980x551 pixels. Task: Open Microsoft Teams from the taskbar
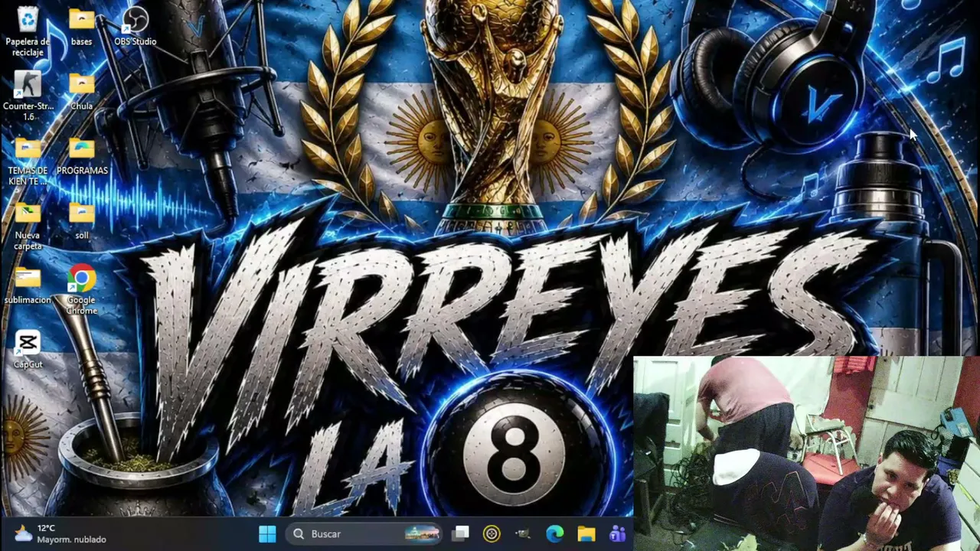[x=617, y=534]
